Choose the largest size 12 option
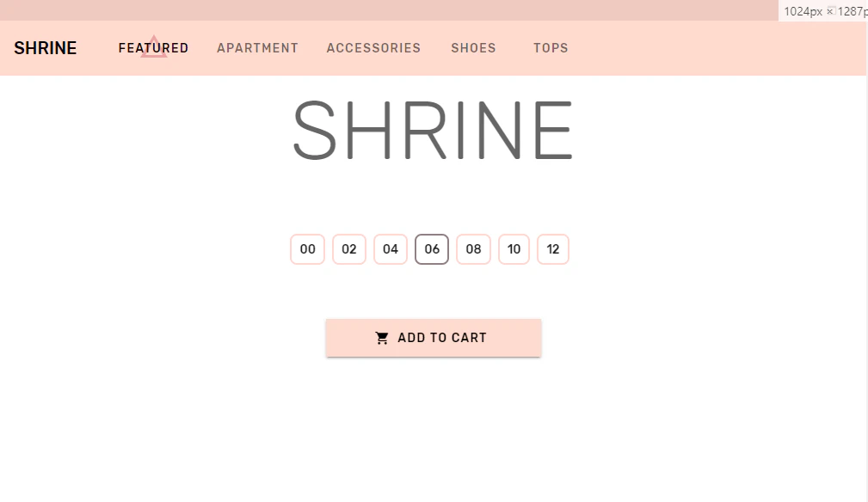868x502 pixels. pyautogui.click(x=553, y=249)
